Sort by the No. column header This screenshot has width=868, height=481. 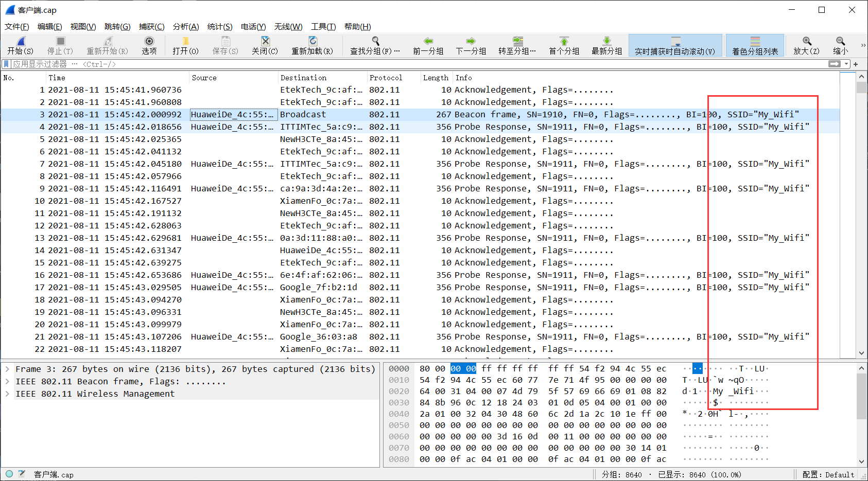[x=23, y=78]
